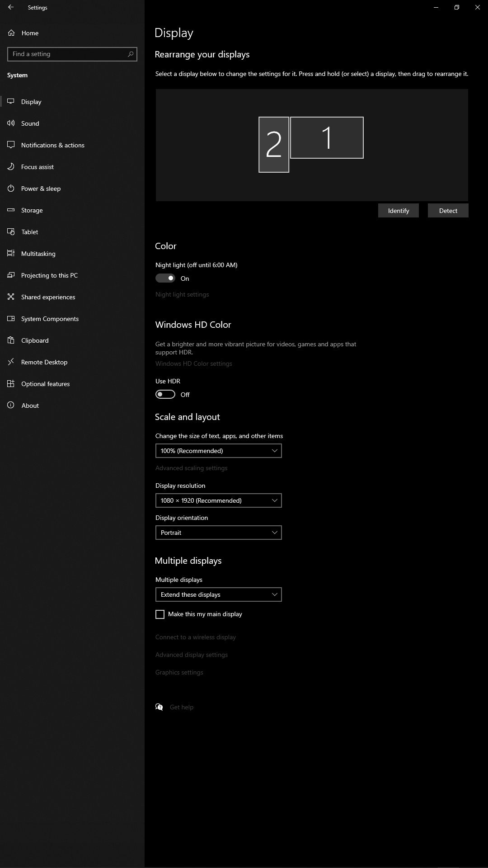Click the Focus assist moon icon

11,166
